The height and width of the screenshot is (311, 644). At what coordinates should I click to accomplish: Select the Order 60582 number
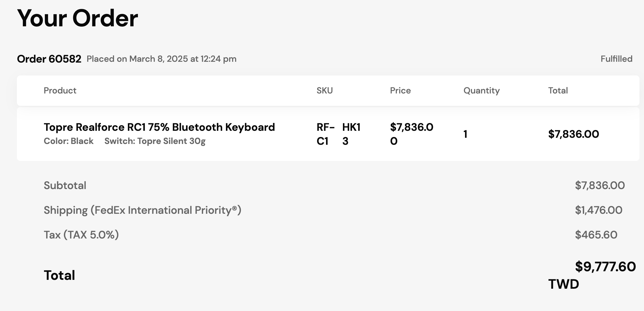pyautogui.click(x=49, y=59)
